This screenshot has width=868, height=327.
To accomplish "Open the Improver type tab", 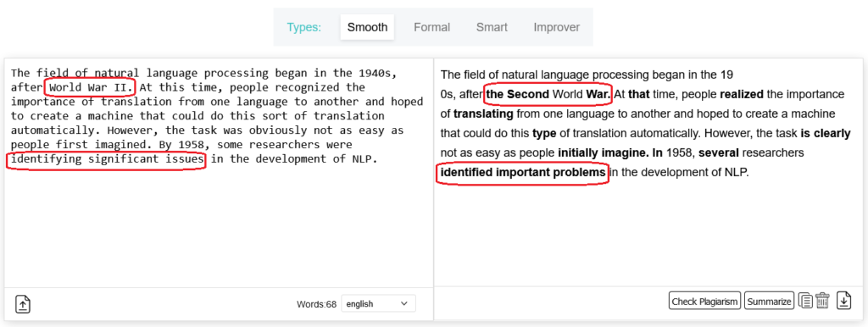I will 556,27.
